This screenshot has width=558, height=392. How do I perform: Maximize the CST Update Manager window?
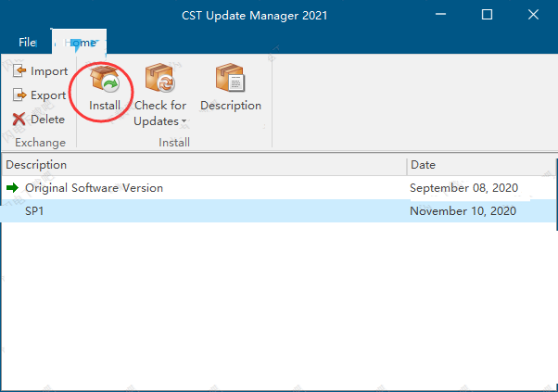pos(487,15)
